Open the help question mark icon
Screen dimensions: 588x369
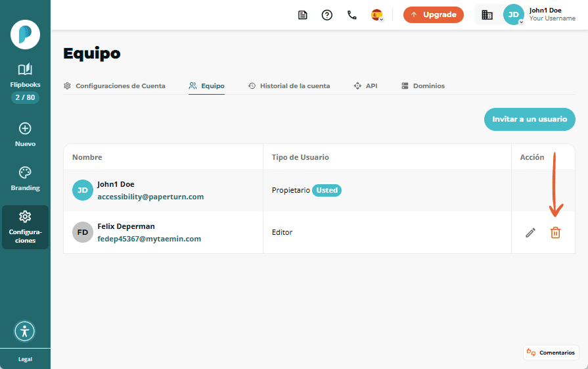[x=327, y=15]
